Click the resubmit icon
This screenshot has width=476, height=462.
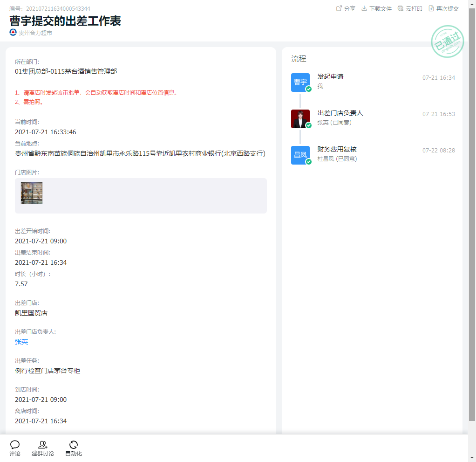[x=431, y=8]
